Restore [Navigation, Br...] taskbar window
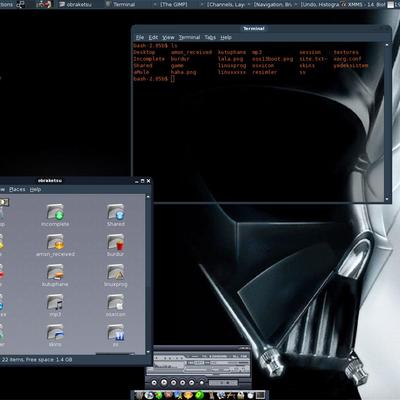Viewport: 400px width, 400px height. (273, 4)
